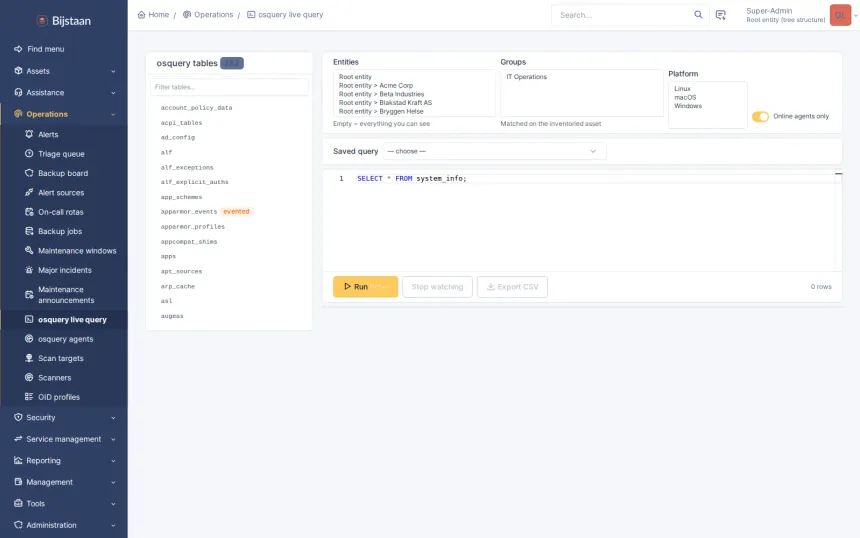Select Root entity > Beta Industries entity
Viewport: 860px width, 538px height.
[x=381, y=94]
